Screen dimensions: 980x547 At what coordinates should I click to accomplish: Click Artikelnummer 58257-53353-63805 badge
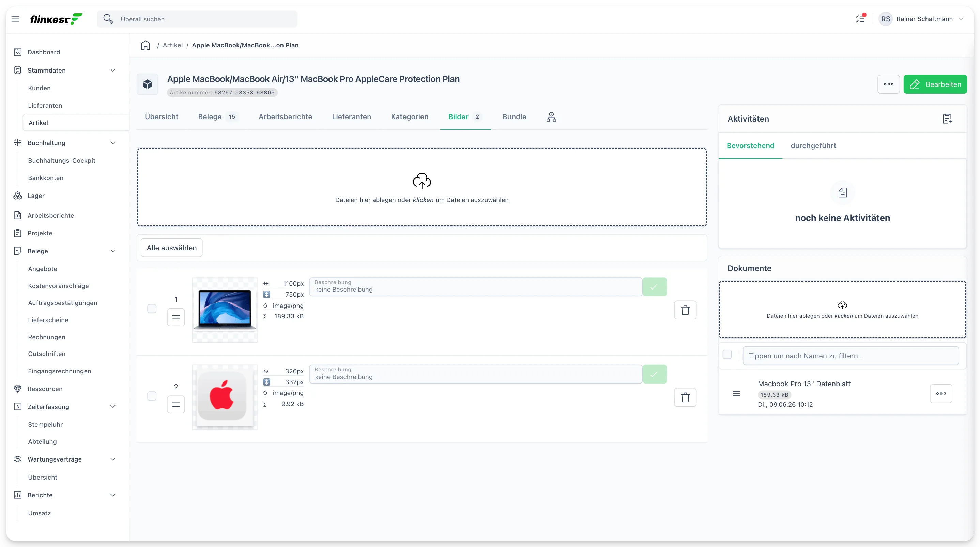(x=222, y=92)
